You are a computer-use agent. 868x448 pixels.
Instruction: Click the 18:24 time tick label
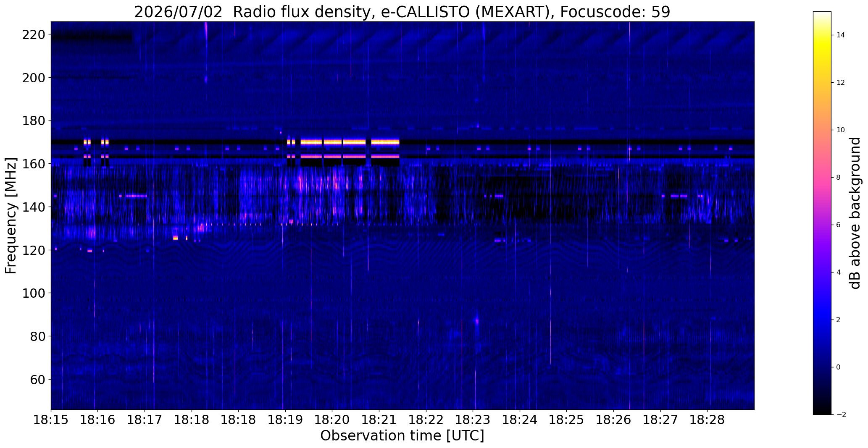click(520, 420)
